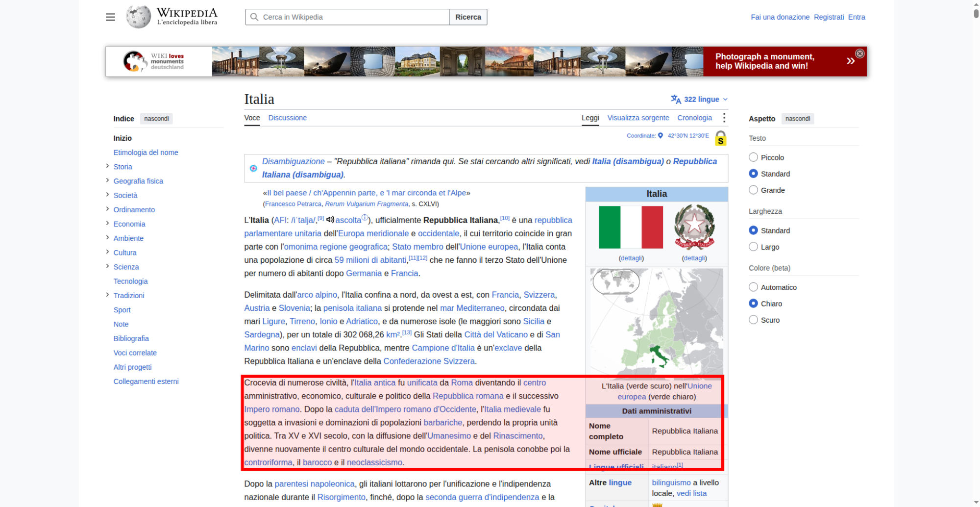Image resolution: width=980 pixels, height=507 pixels.
Task: Select the Piccolo text size option
Action: (753, 157)
